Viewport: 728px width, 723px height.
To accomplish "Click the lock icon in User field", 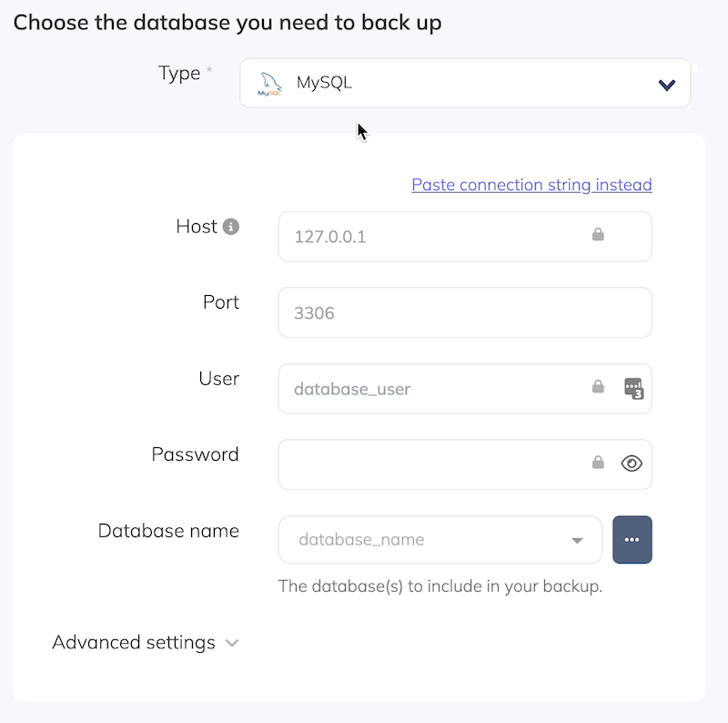I will 598,387.
